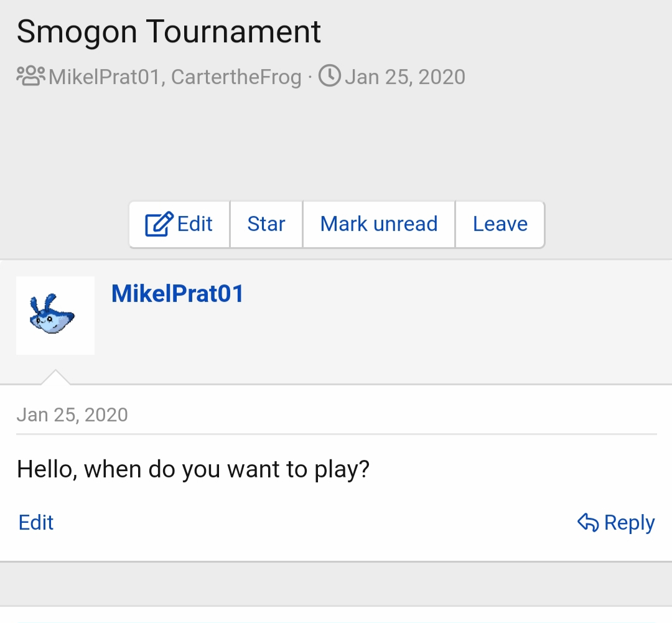
Task: Click the clock icon beside the conversation date
Action: pos(330,77)
